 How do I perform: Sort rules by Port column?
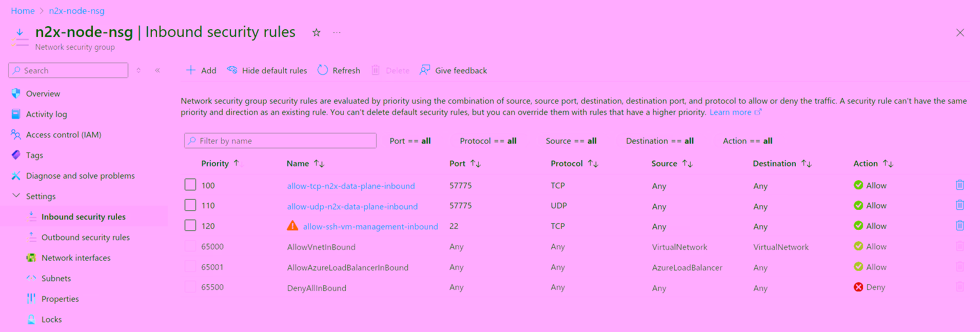(x=465, y=163)
